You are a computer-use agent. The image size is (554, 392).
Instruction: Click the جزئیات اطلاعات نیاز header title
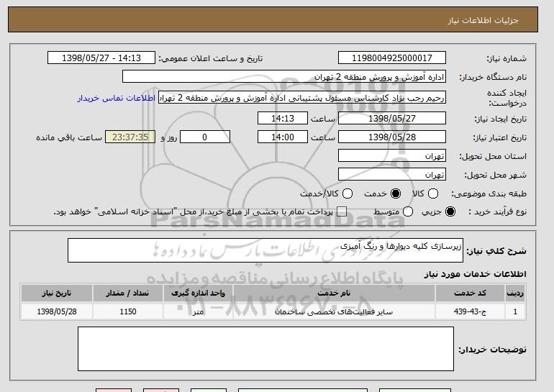(x=483, y=20)
